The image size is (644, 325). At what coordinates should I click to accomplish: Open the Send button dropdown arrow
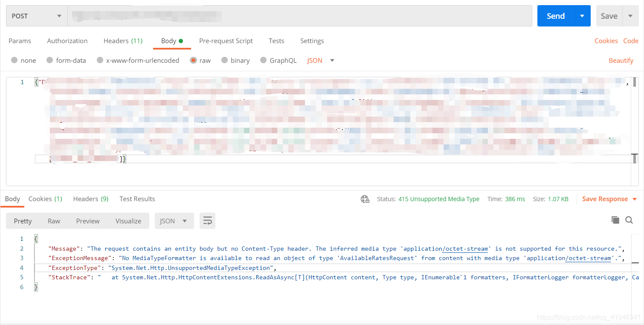point(582,16)
